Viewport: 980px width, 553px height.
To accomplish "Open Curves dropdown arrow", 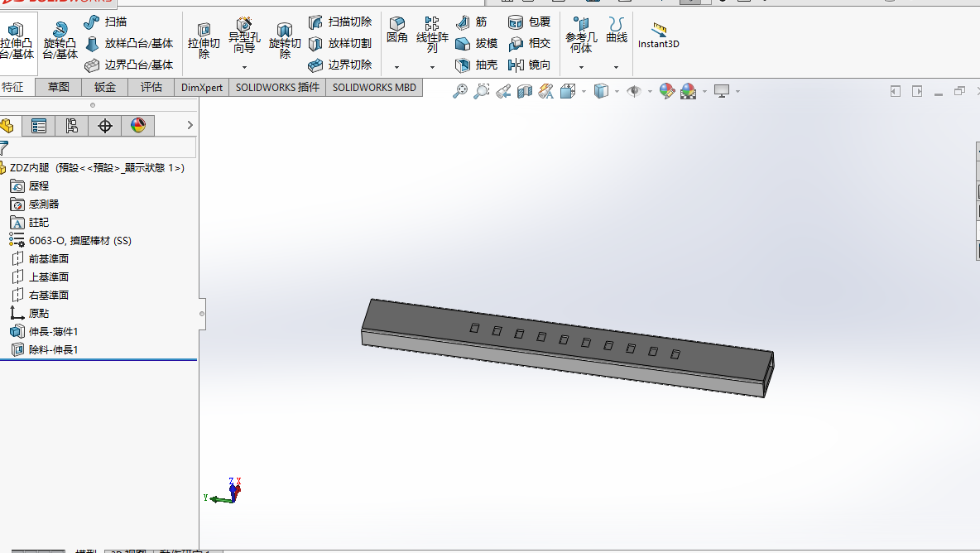I will 617,67.
